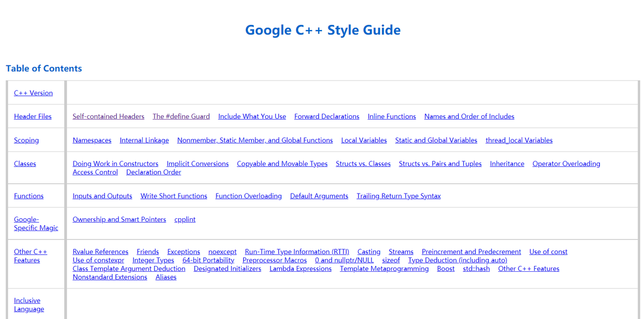Jump to 64-bit Portability
The width and height of the screenshot is (644, 319).
pos(209,260)
